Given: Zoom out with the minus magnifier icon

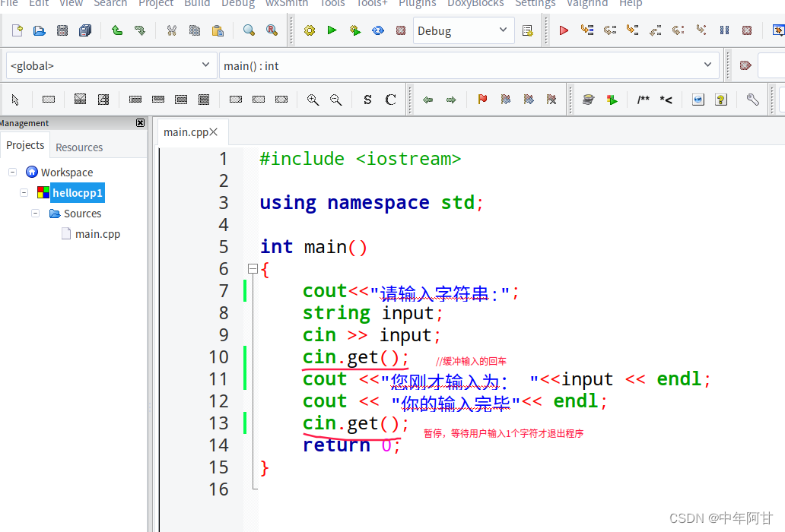Looking at the screenshot, I should (x=336, y=100).
